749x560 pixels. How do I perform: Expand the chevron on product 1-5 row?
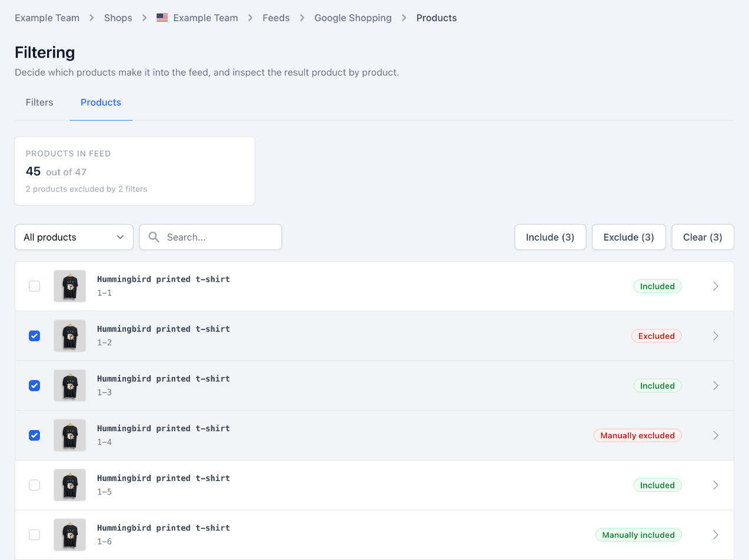715,485
